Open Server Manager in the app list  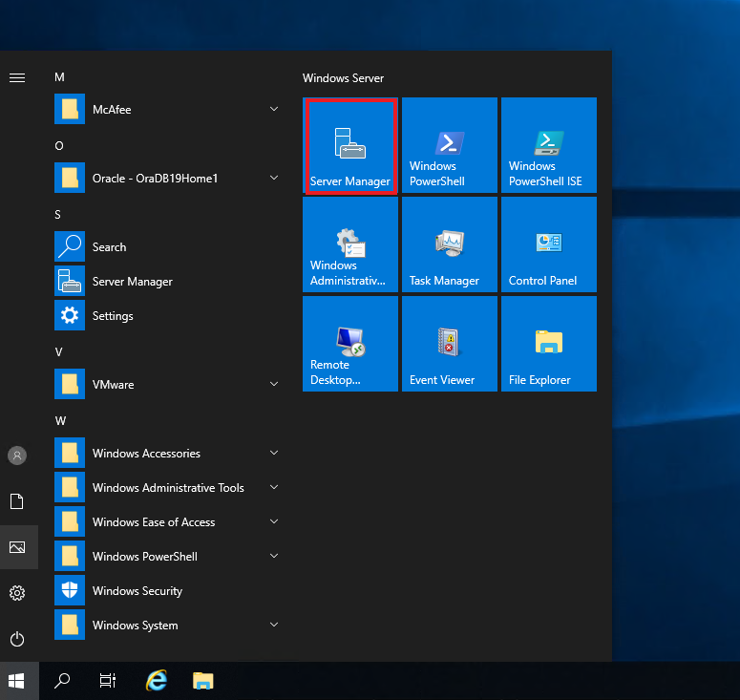click(x=167, y=281)
